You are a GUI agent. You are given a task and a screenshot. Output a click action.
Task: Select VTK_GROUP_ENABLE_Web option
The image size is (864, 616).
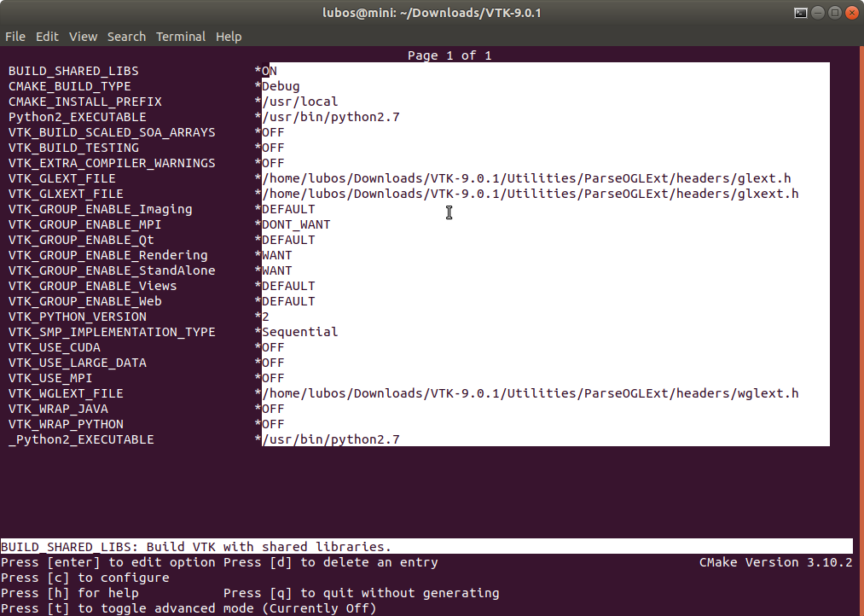(x=84, y=301)
